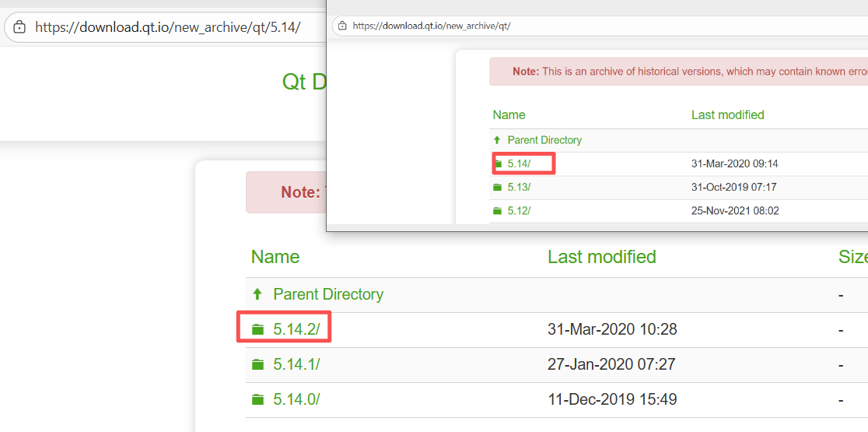Click folder icon beside 5.14.0/
This screenshot has height=432, width=868.
[257, 399]
